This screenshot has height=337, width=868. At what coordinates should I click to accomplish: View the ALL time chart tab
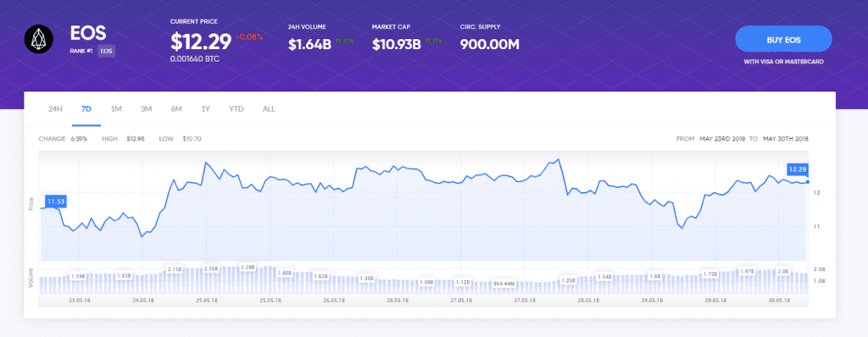coord(269,109)
